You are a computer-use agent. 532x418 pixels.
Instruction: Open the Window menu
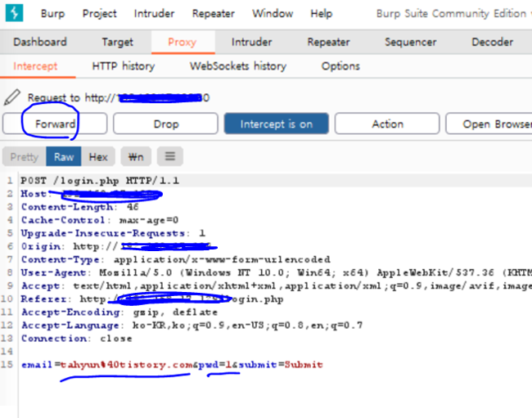tap(273, 14)
